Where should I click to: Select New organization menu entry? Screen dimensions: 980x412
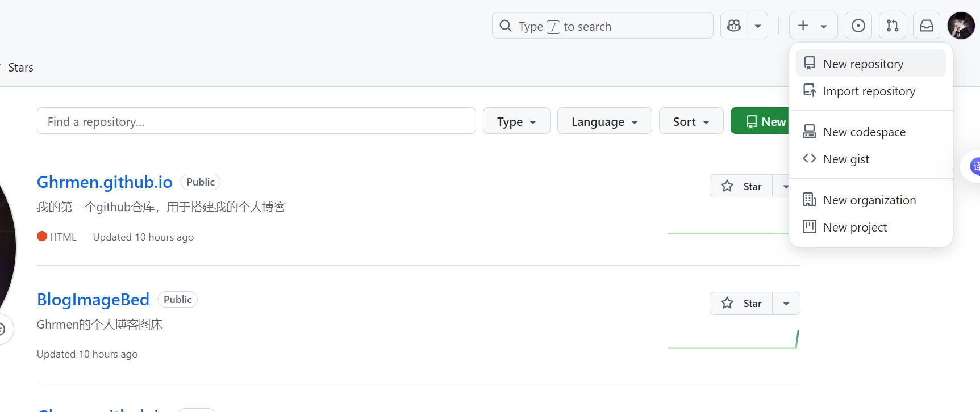point(871,200)
